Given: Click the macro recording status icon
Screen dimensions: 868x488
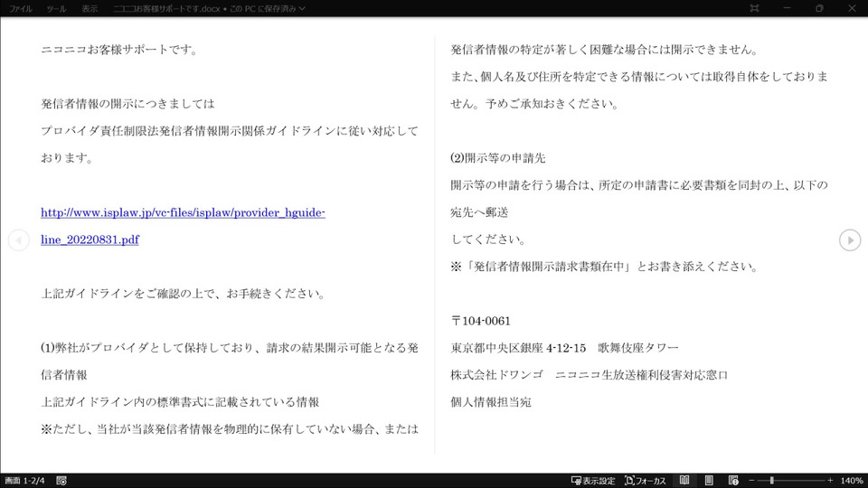Looking at the screenshot, I should tap(61, 480).
